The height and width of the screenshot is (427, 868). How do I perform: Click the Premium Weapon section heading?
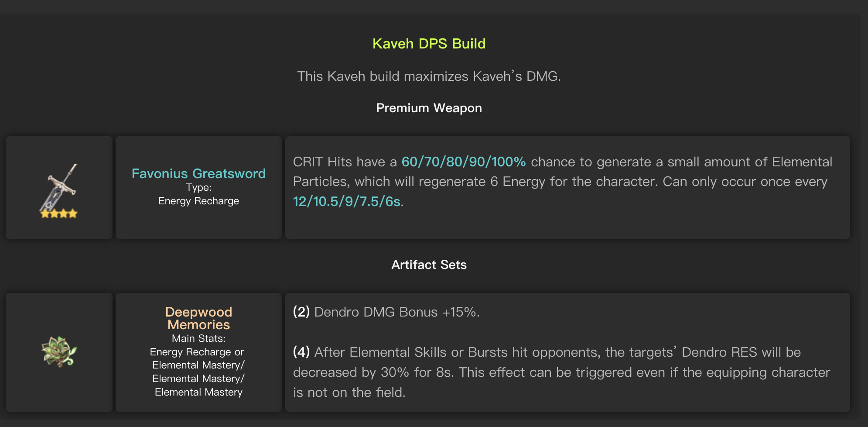coord(429,108)
